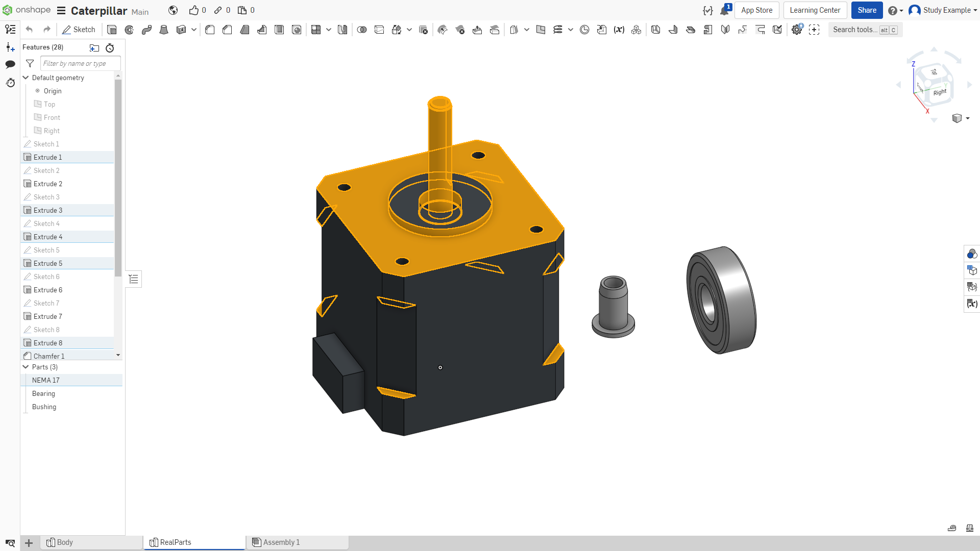Open the view display style dropdown cube

click(x=961, y=118)
